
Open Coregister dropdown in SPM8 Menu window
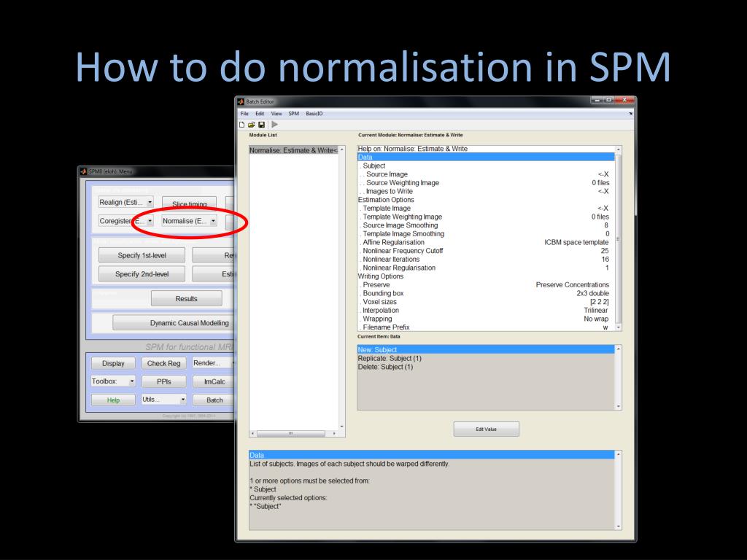click(x=125, y=221)
